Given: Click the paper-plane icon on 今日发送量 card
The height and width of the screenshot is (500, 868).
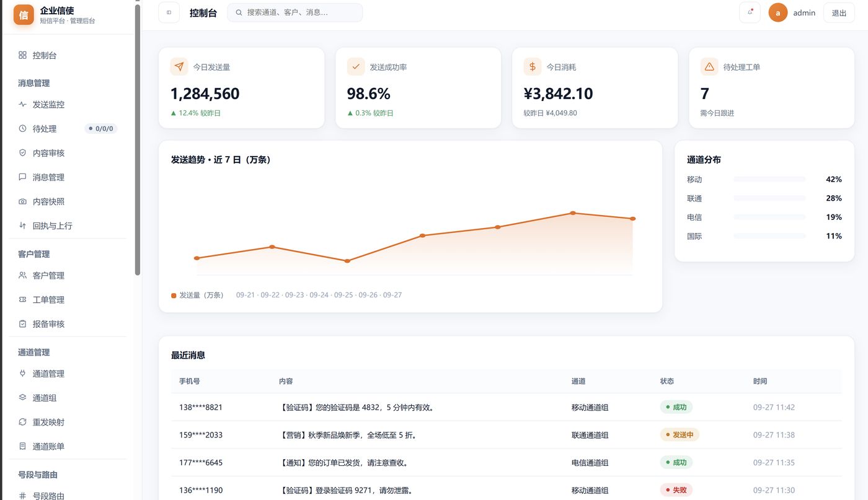Looking at the screenshot, I should [179, 66].
